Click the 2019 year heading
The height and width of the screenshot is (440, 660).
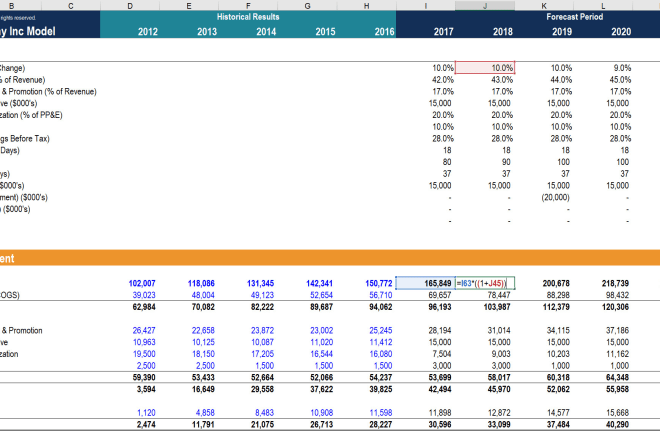tap(562, 32)
